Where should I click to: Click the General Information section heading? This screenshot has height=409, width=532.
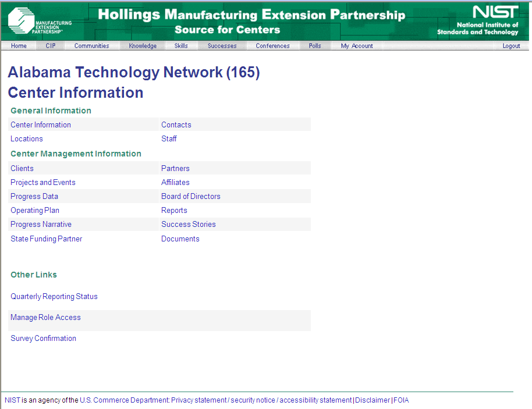51,111
